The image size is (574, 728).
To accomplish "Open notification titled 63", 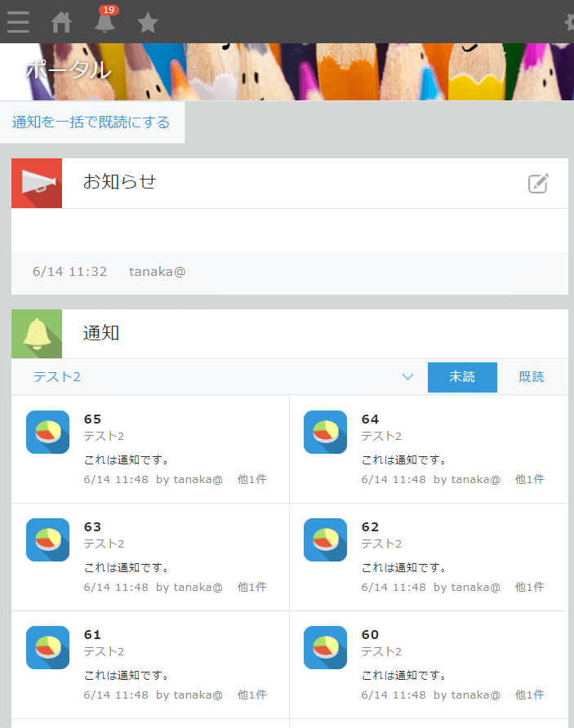I will [92, 526].
